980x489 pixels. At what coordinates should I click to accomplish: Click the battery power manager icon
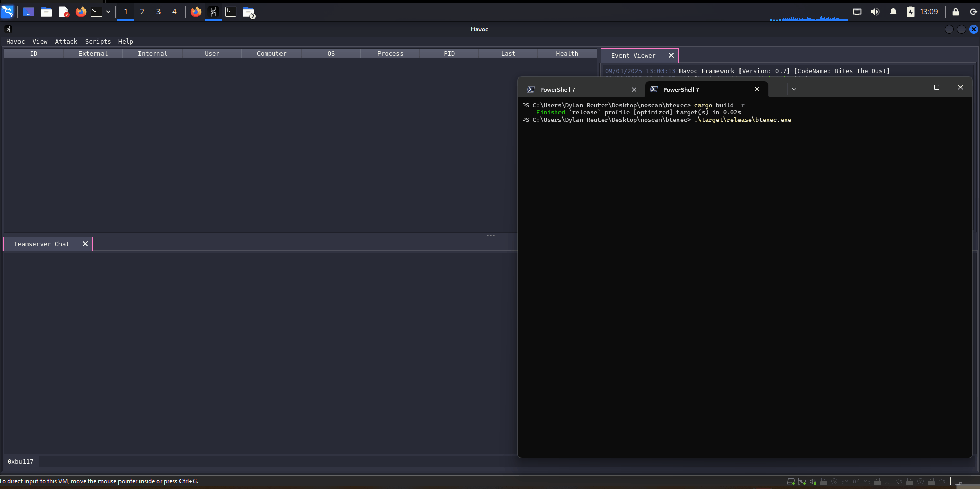click(911, 12)
